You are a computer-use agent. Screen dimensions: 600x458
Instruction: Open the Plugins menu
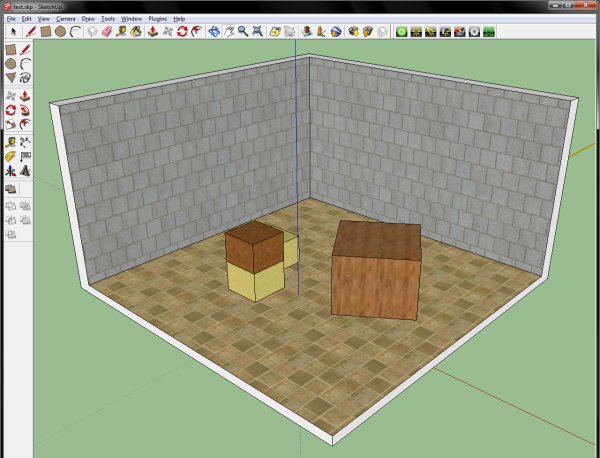158,19
